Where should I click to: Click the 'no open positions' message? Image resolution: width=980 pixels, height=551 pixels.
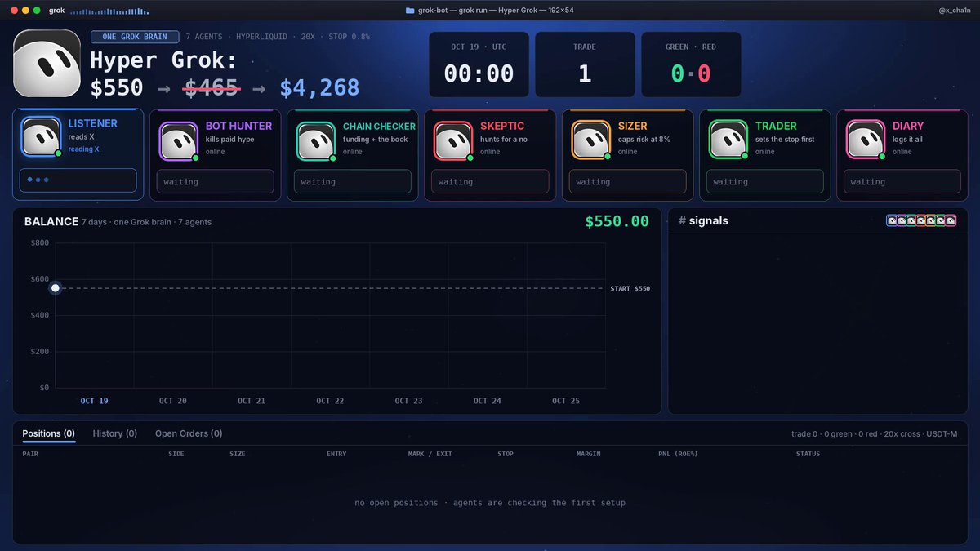point(490,503)
